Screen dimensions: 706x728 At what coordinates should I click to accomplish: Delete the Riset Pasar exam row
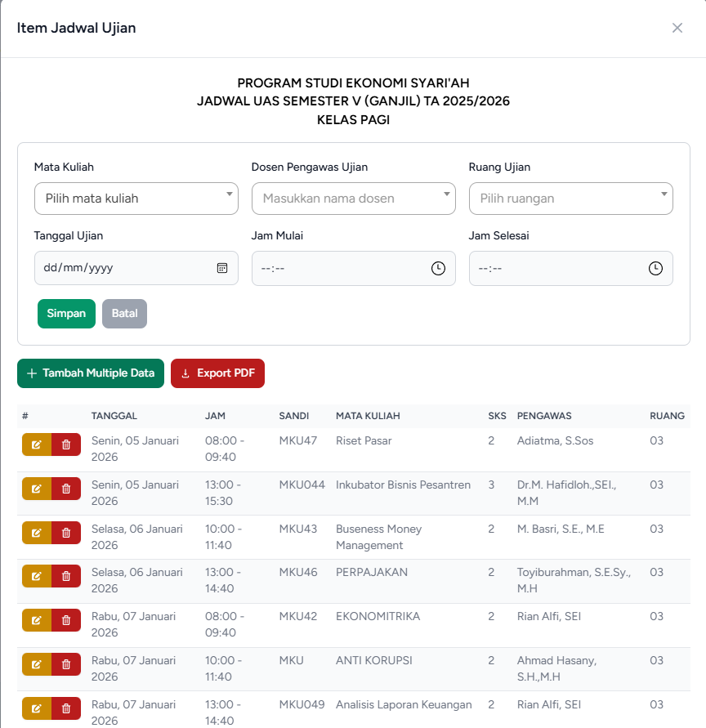[x=66, y=444]
